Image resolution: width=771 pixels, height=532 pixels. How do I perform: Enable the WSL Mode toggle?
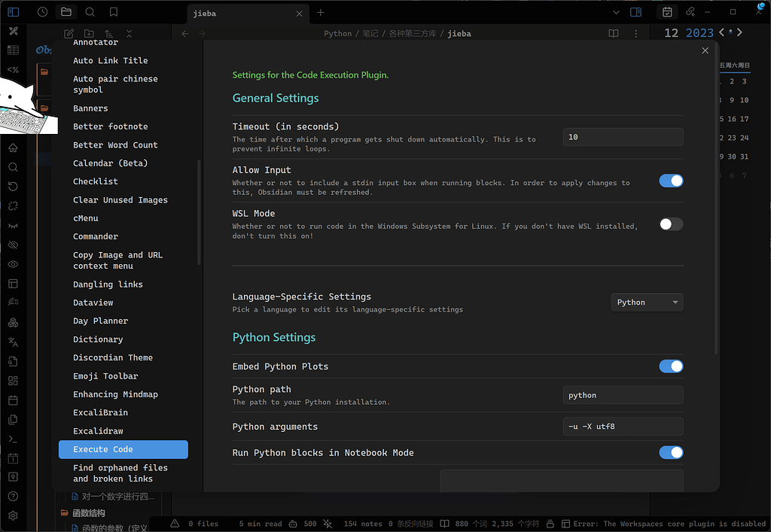click(671, 224)
